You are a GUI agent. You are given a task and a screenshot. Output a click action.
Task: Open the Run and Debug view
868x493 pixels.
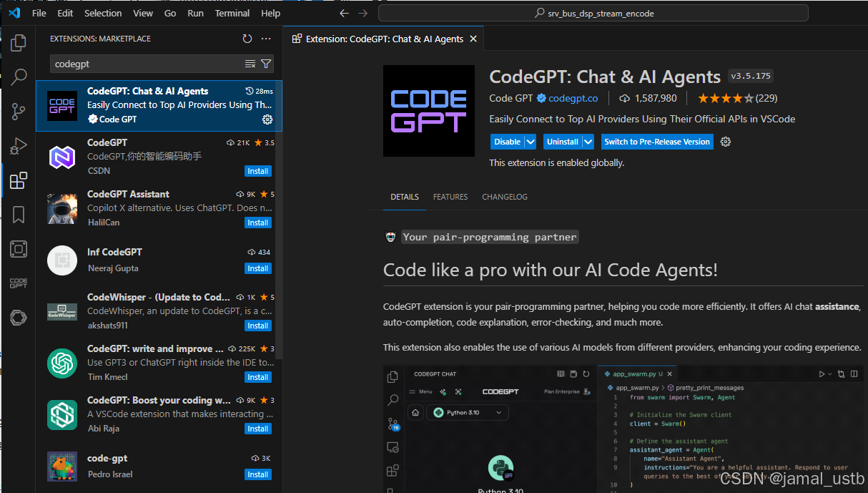[19, 146]
